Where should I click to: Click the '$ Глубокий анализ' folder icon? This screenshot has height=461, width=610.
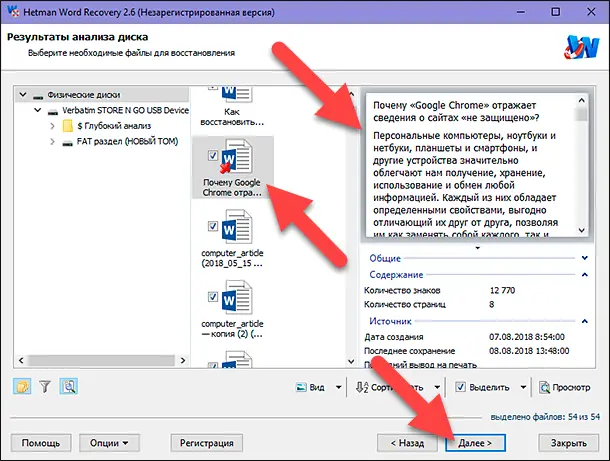click(x=68, y=126)
